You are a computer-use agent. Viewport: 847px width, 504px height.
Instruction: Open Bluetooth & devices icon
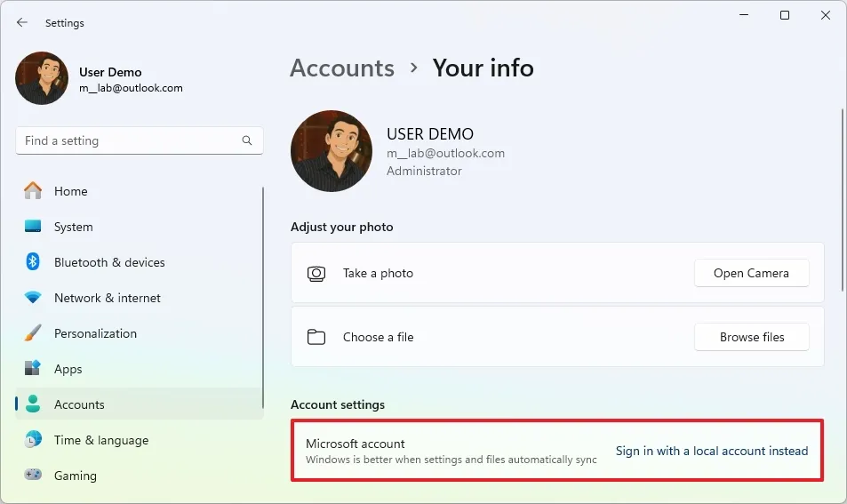pos(33,262)
